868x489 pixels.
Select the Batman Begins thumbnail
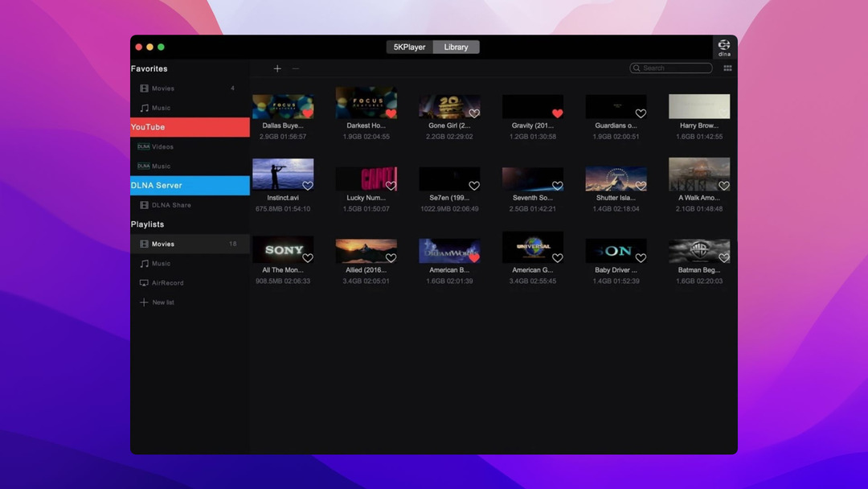click(x=699, y=251)
